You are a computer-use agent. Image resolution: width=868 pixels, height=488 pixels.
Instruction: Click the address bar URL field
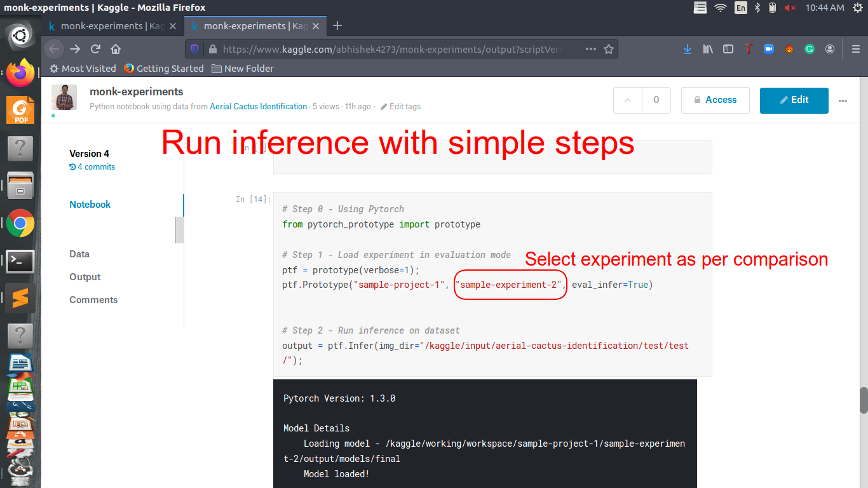coord(393,49)
